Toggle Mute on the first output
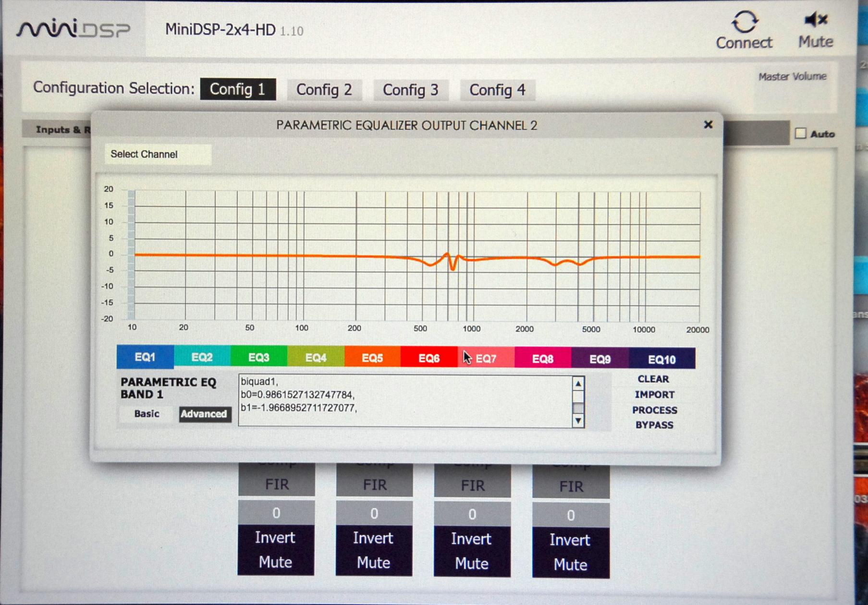This screenshot has height=605, width=868. click(275, 562)
